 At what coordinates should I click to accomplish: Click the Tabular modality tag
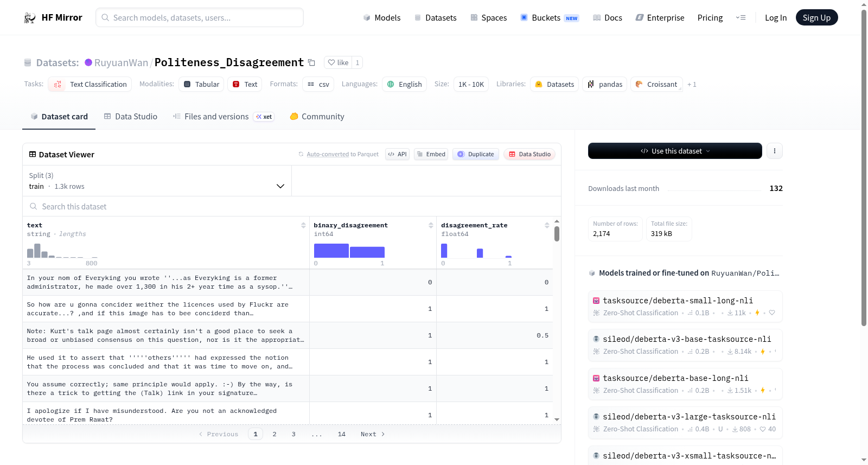point(201,84)
